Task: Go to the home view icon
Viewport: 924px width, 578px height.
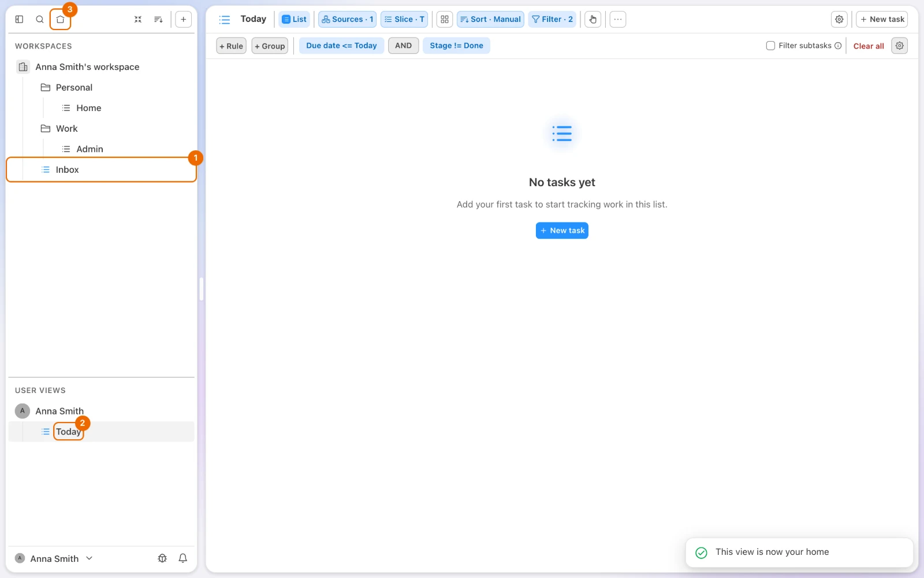Action: pos(60,19)
